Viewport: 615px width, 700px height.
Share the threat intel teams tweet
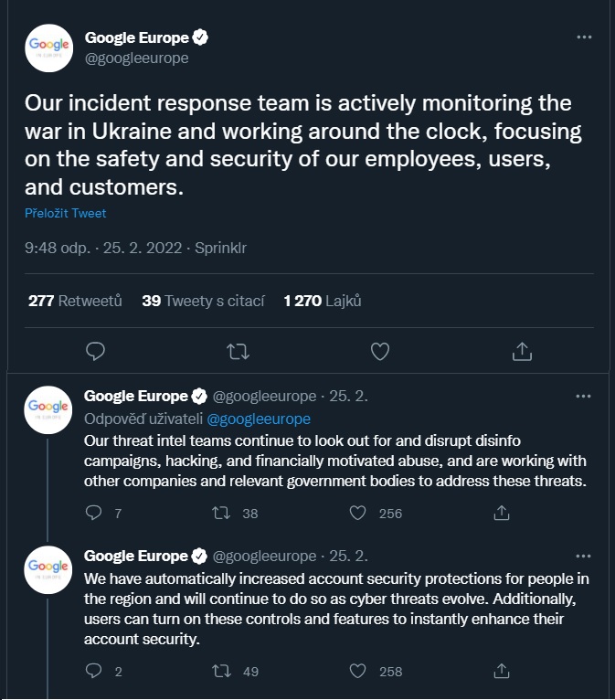point(501,513)
